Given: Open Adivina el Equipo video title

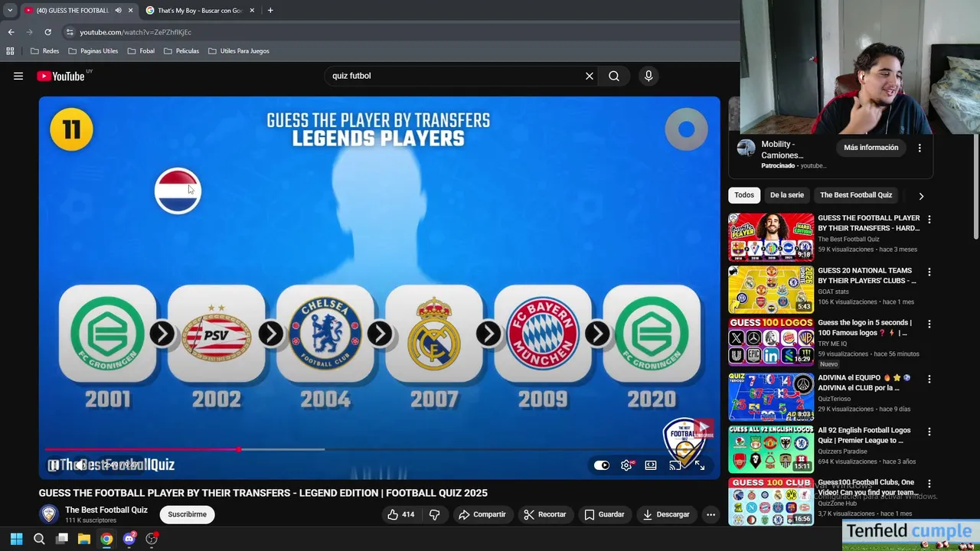Looking at the screenshot, I should (x=864, y=383).
